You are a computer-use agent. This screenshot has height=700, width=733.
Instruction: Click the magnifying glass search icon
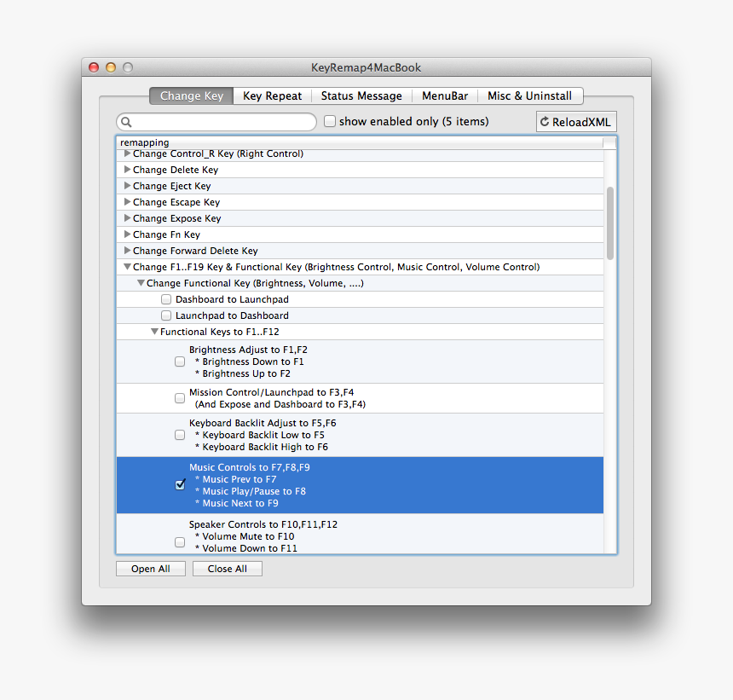[x=128, y=122]
